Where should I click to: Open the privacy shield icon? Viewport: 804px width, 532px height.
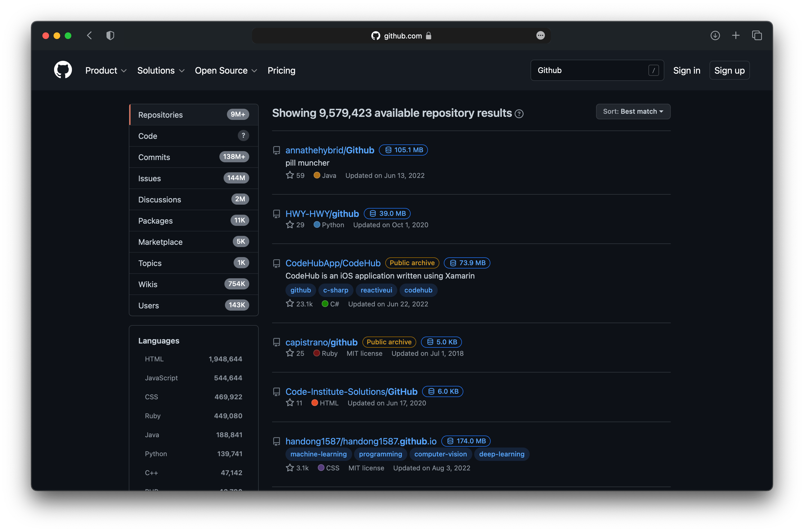pyautogui.click(x=110, y=36)
